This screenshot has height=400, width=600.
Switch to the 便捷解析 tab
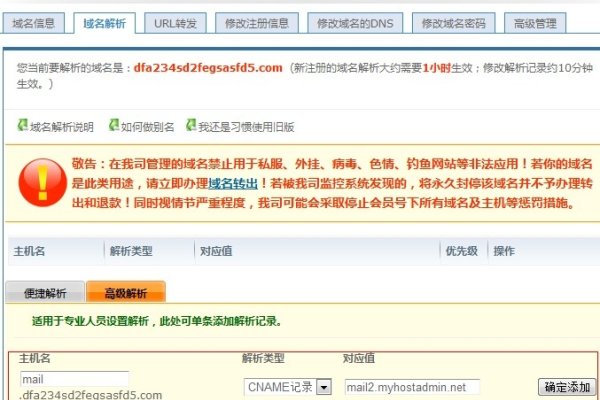tap(45, 293)
